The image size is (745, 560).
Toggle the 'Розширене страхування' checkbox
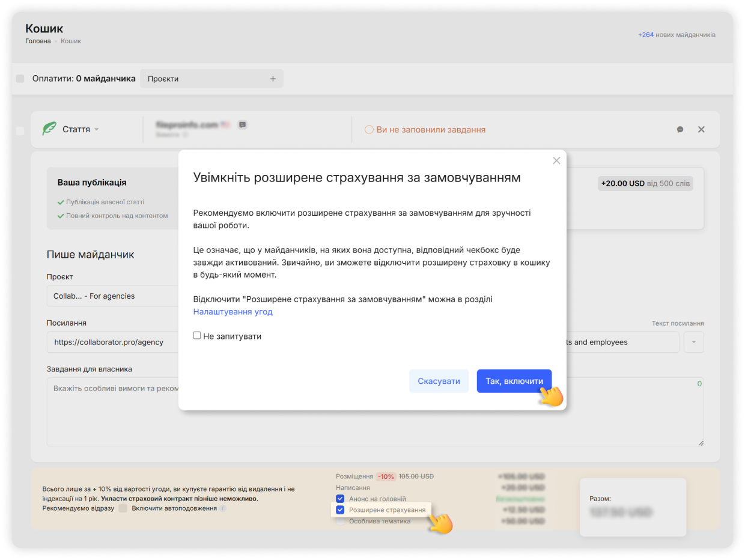pyautogui.click(x=340, y=510)
